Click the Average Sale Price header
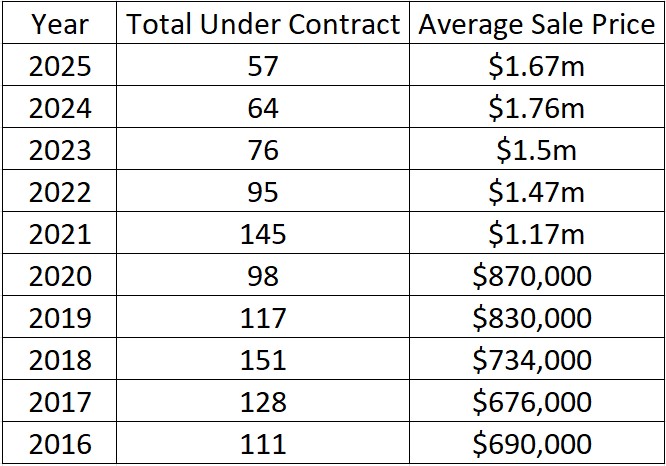The width and height of the screenshot is (666, 466). click(536, 25)
